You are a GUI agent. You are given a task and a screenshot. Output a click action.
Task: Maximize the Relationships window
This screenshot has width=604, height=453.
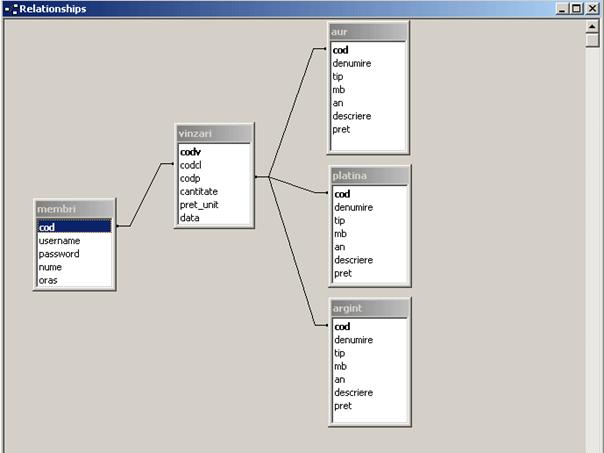[576, 9]
